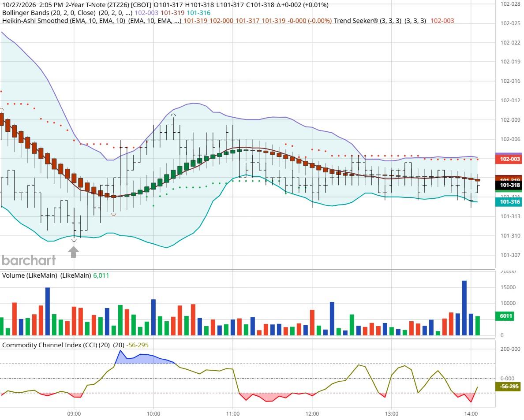The width and height of the screenshot is (524, 420).
Task: Click the red 102-003 price tag on axis
Action: coord(508,159)
